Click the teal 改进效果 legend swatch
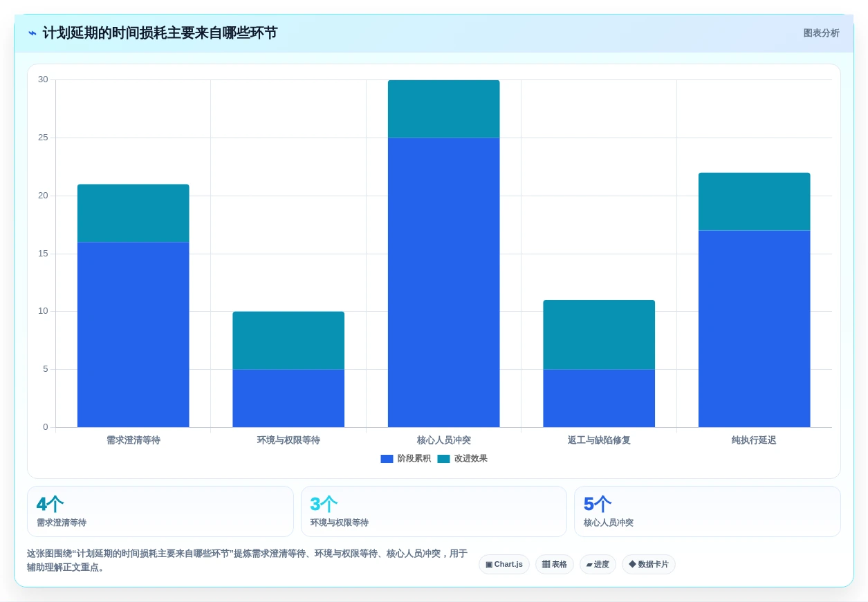868x602 pixels. 443,459
